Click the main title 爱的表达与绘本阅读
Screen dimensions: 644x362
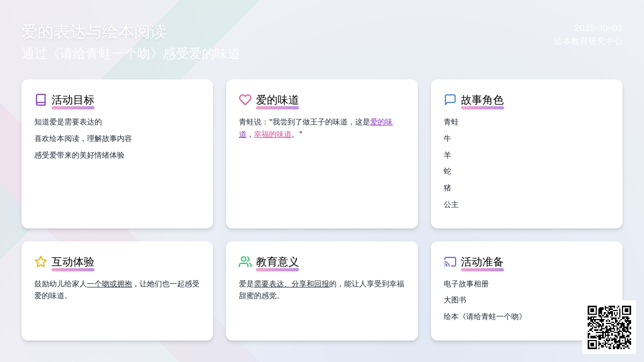point(94,32)
